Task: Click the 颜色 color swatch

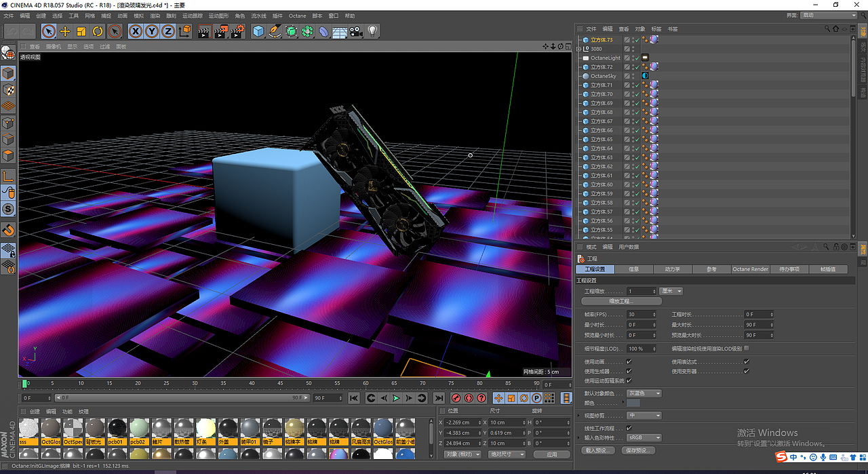Action: 633,403
